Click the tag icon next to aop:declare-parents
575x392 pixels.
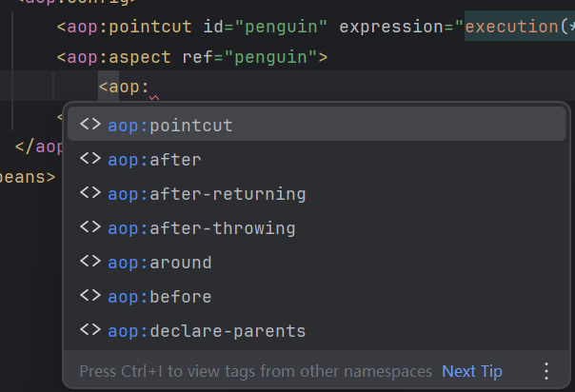pos(89,330)
